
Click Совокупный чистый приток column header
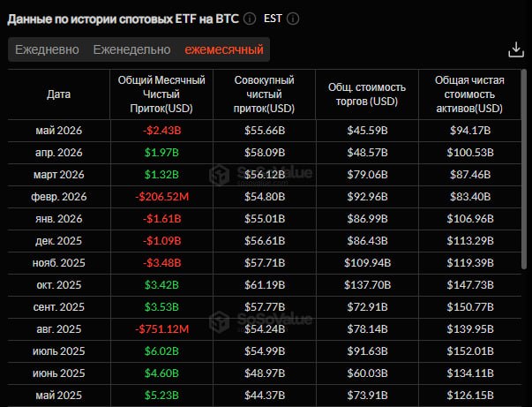point(264,94)
